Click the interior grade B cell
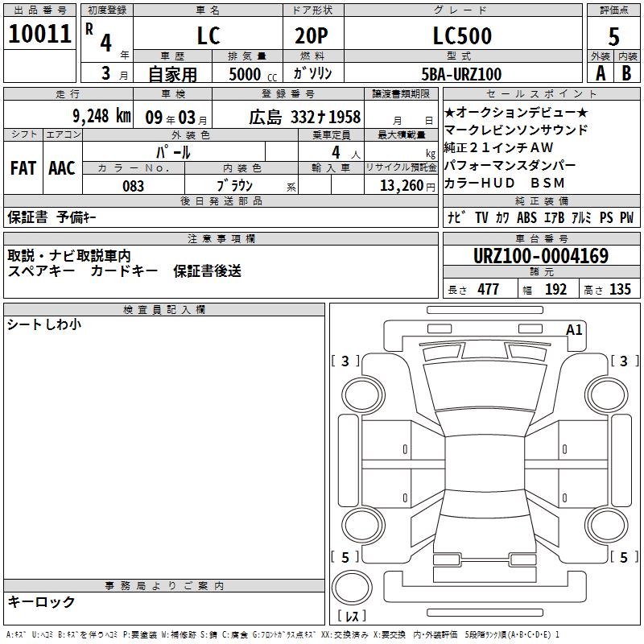Screen dimensions: 644x644 point(627,73)
